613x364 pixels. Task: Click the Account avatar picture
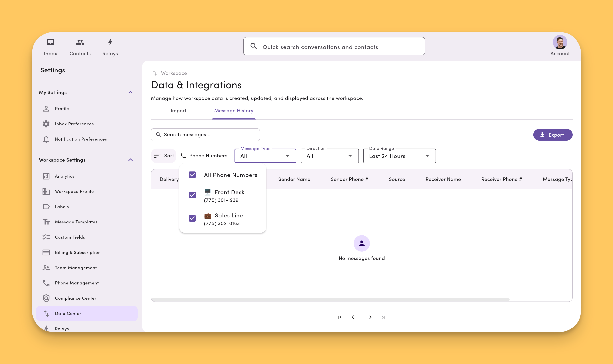560,42
